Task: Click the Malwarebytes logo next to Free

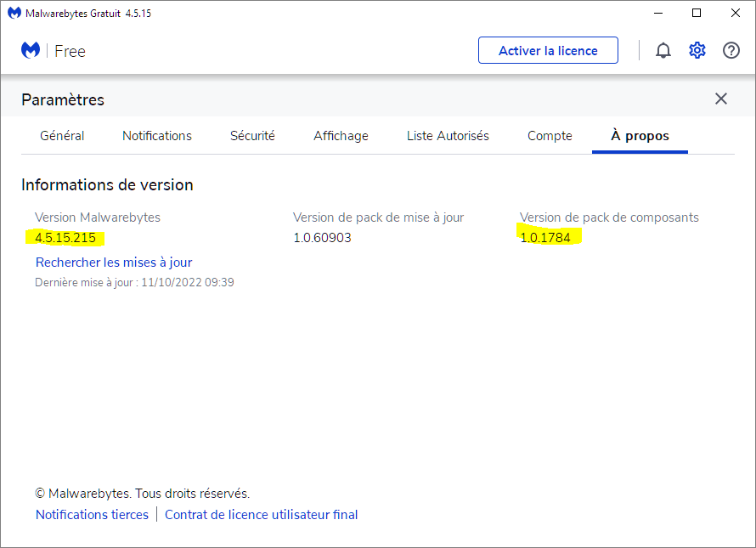Action: (x=31, y=50)
